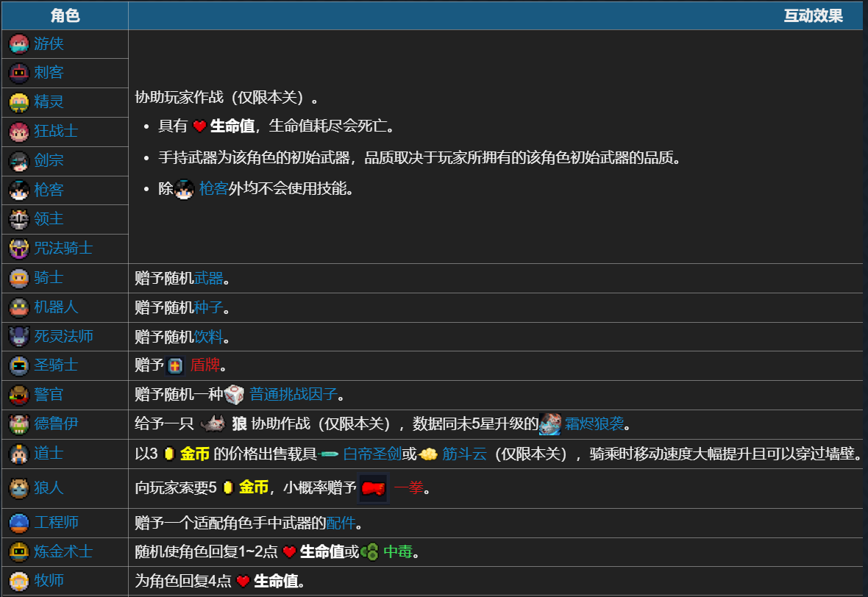The width and height of the screenshot is (868, 597).
Task: Click the 刺客 character avatar icon
Action: point(19,73)
